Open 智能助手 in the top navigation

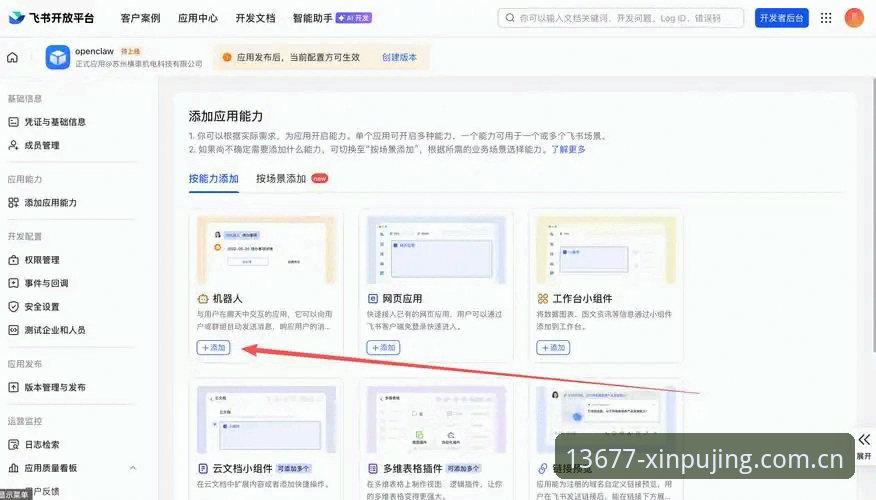coord(312,18)
